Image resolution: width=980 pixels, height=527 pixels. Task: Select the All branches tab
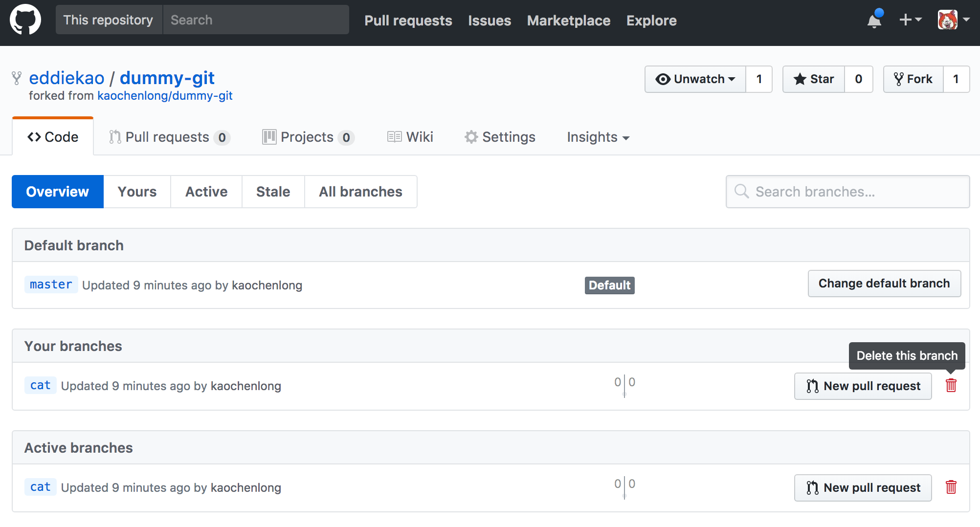coord(360,192)
